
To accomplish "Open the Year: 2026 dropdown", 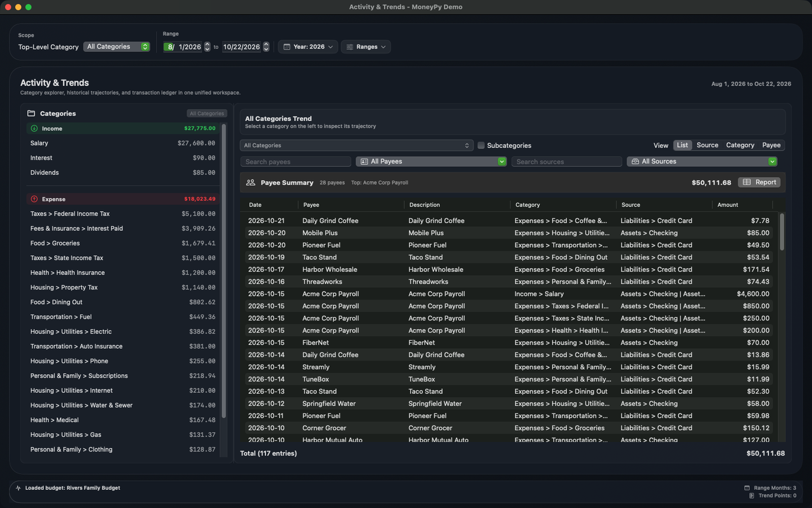I will point(308,47).
